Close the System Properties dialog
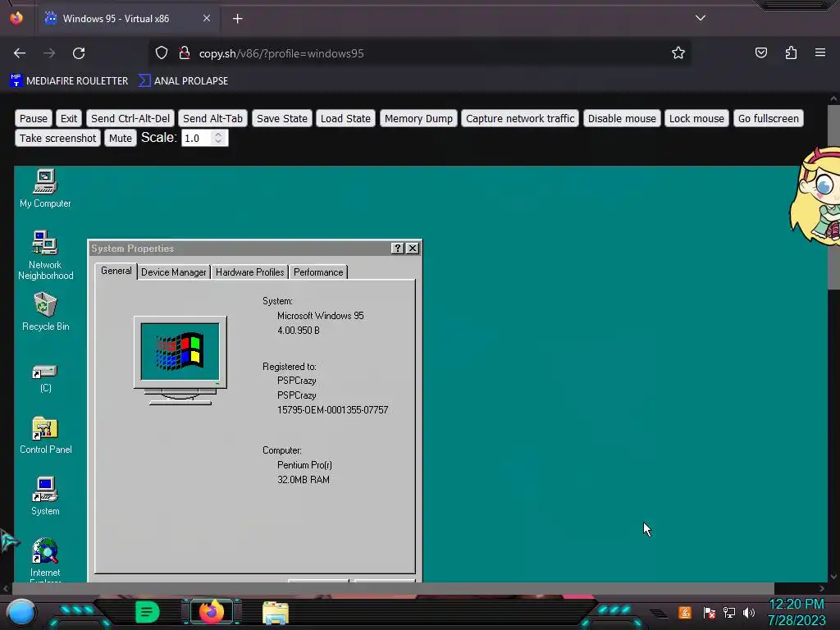Screen dimensions: 840x630 pyautogui.click(x=412, y=248)
